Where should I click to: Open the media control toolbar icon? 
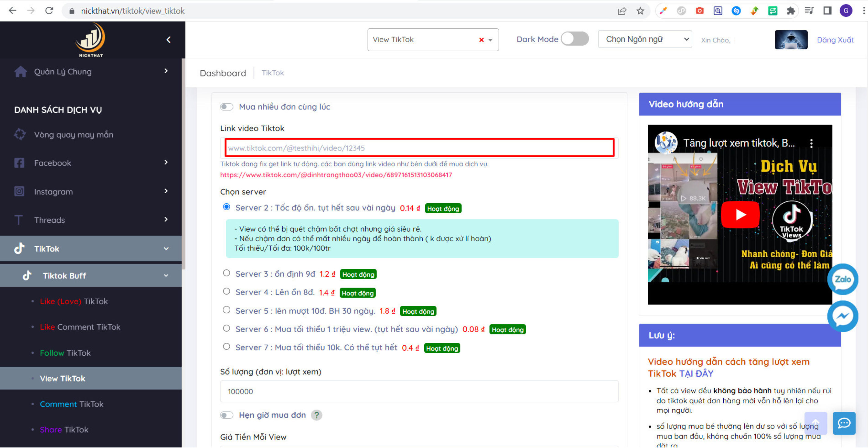click(x=809, y=11)
